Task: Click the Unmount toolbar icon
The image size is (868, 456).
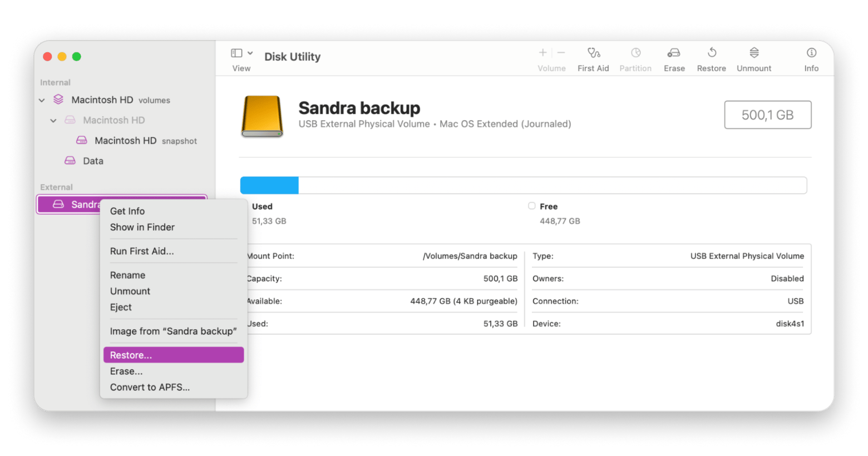Action: (x=754, y=53)
